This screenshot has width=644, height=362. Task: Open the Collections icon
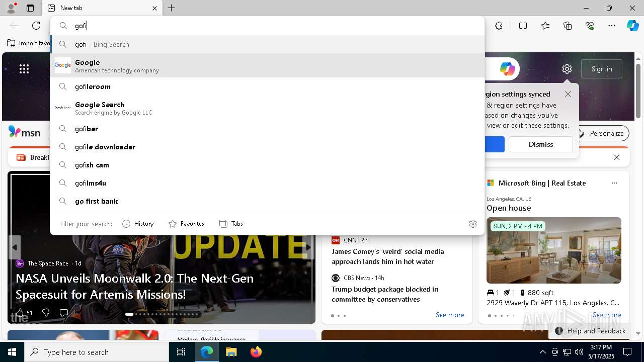point(568,26)
